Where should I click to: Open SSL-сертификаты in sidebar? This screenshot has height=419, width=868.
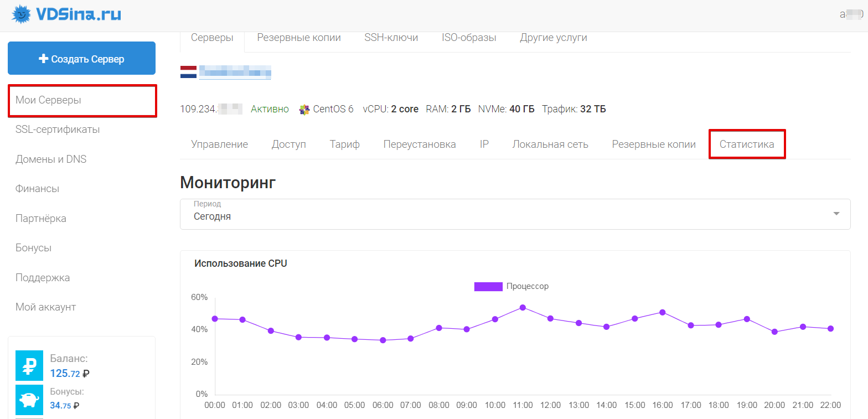[x=58, y=130]
